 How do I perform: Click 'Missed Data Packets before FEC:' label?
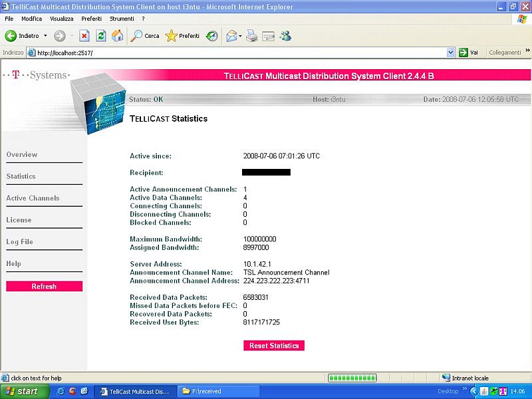pos(184,306)
